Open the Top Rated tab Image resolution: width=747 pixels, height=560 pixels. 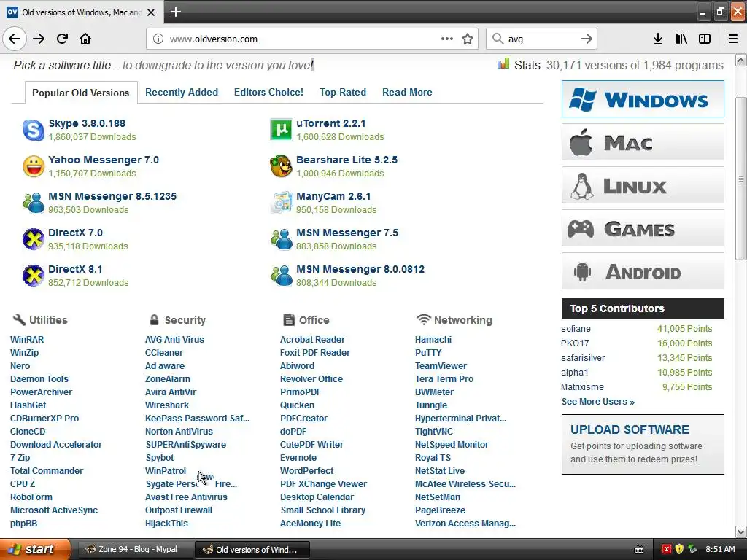343,92
